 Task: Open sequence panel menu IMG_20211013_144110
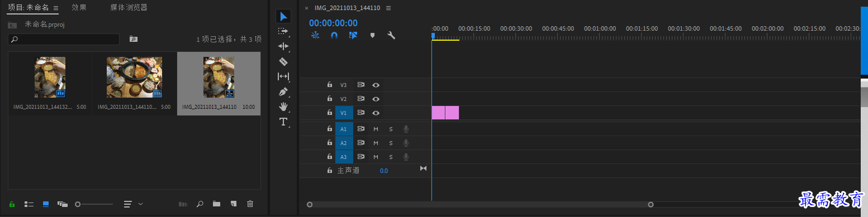[388, 8]
